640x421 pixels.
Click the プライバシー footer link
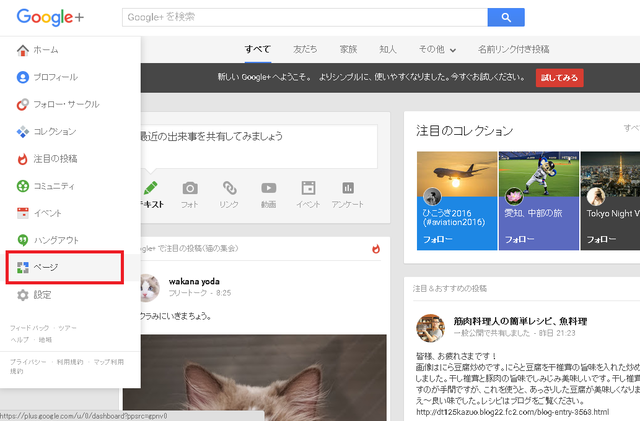pyautogui.click(x=28, y=362)
